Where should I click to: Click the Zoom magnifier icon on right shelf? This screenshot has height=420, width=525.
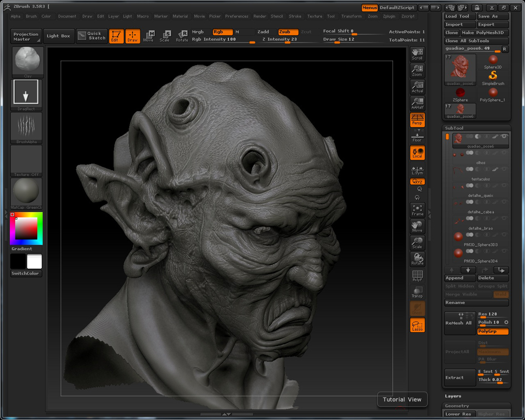coord(417,71)
